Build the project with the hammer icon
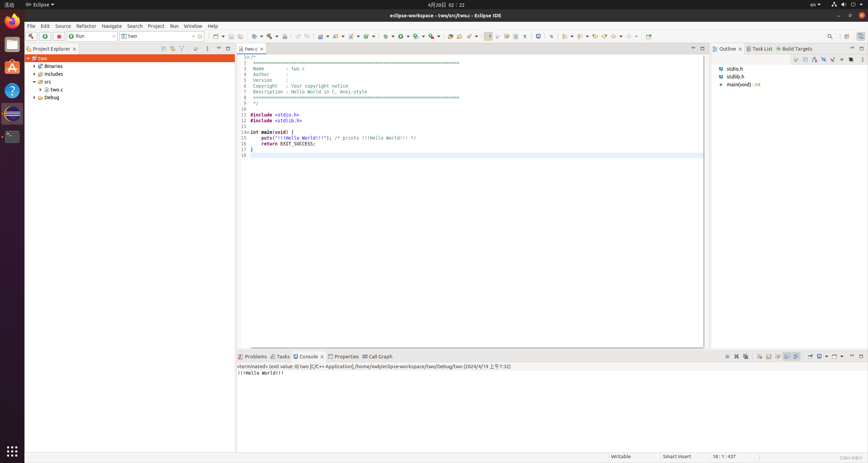868x463 pixels. [x=269, y=36]
